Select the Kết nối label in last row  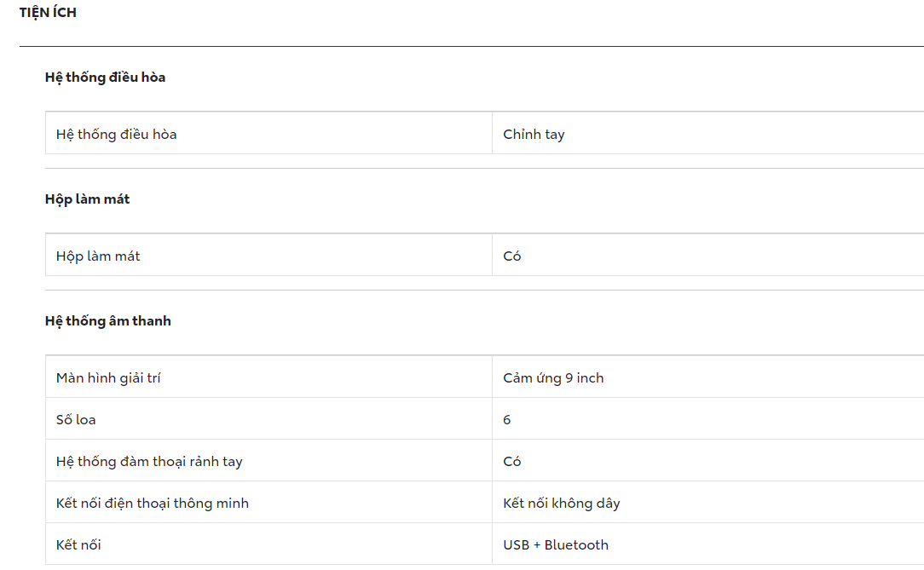[x=78, y=545]
